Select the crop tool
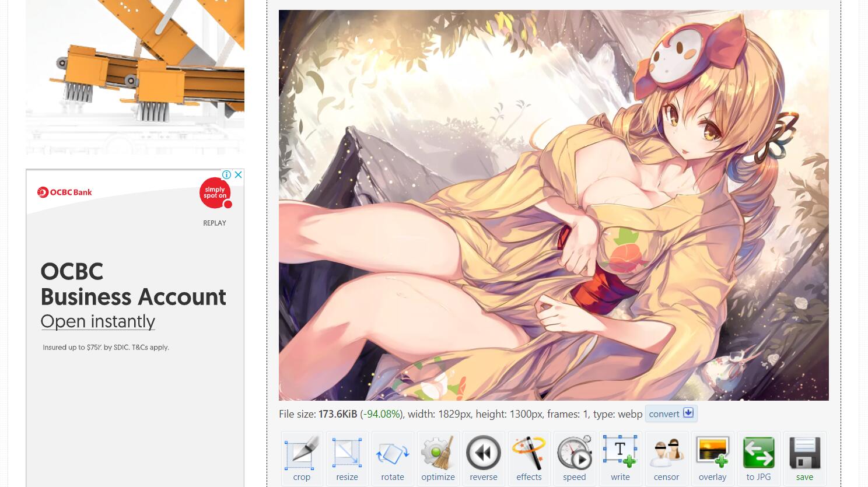Image resolution: width=868 pixels, height=487 pixels. click(x=302, y=459)
